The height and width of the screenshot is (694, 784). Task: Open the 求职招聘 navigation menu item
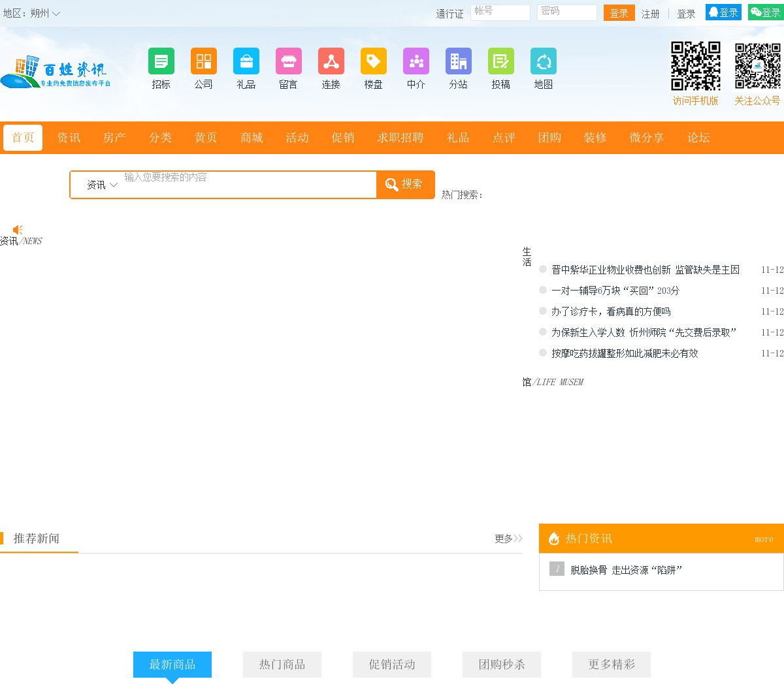pyautogui.click(x=400, y=138)
